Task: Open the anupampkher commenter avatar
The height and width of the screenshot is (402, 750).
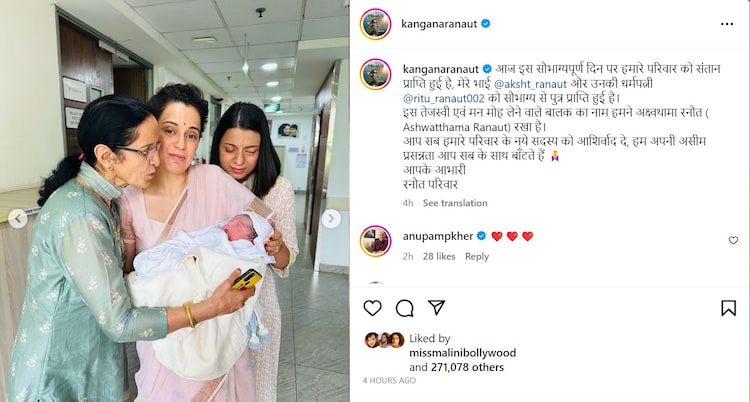Action: (375, 241)
